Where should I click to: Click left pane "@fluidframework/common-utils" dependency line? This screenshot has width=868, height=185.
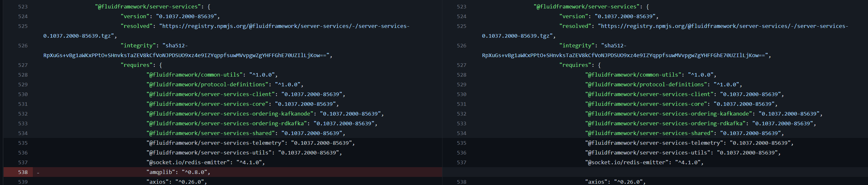click(x=212, y=75)
